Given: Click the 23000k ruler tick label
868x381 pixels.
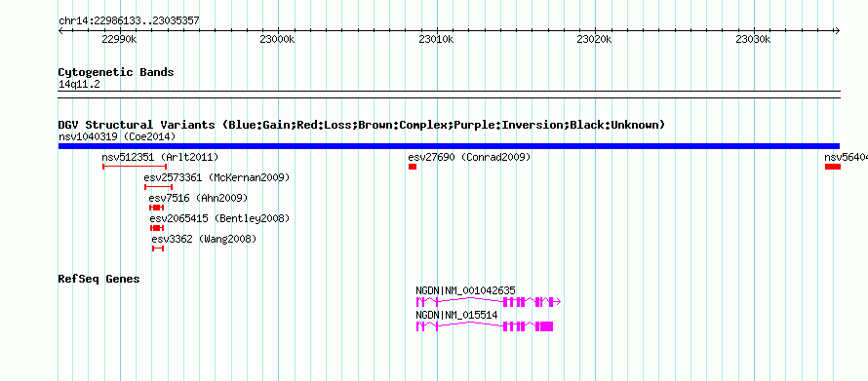Looking at the screenshot, I should pos(277,39).
